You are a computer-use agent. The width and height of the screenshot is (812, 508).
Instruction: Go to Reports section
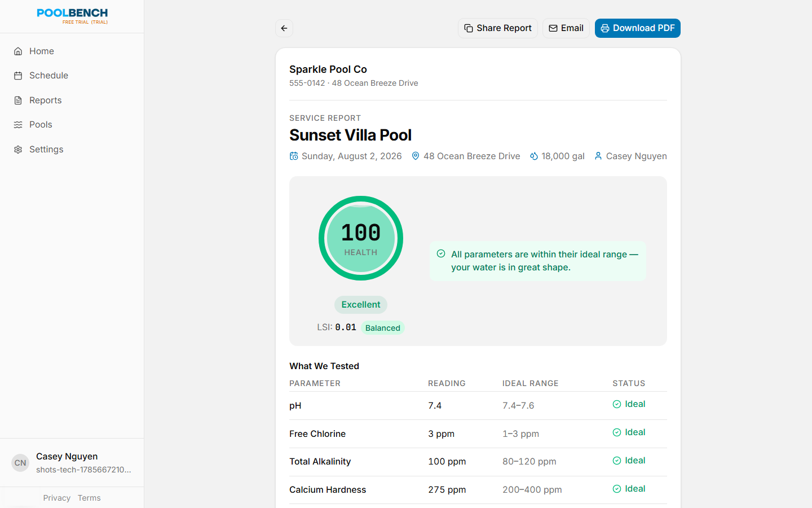(x=72, y=100)
